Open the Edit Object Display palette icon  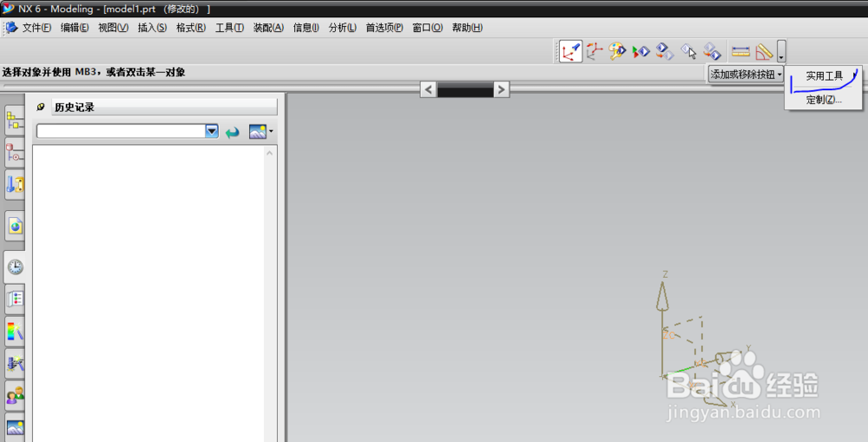pos(617,51)
